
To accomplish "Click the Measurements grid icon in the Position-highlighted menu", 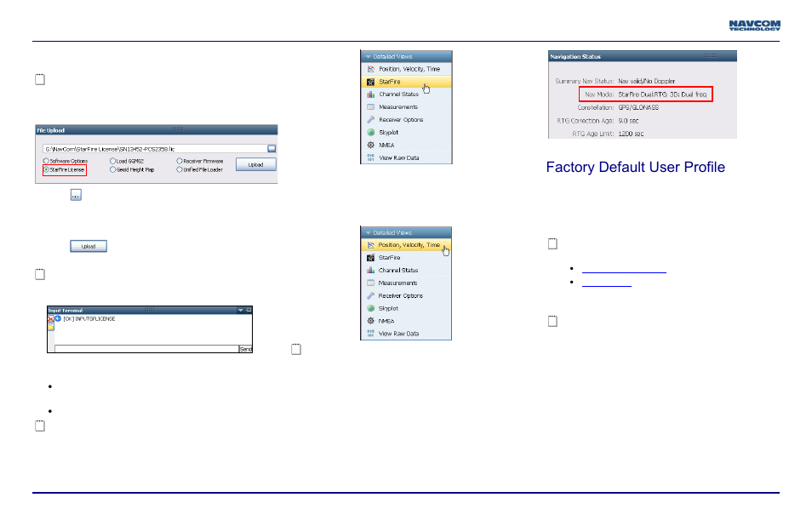I will [371, 283].
